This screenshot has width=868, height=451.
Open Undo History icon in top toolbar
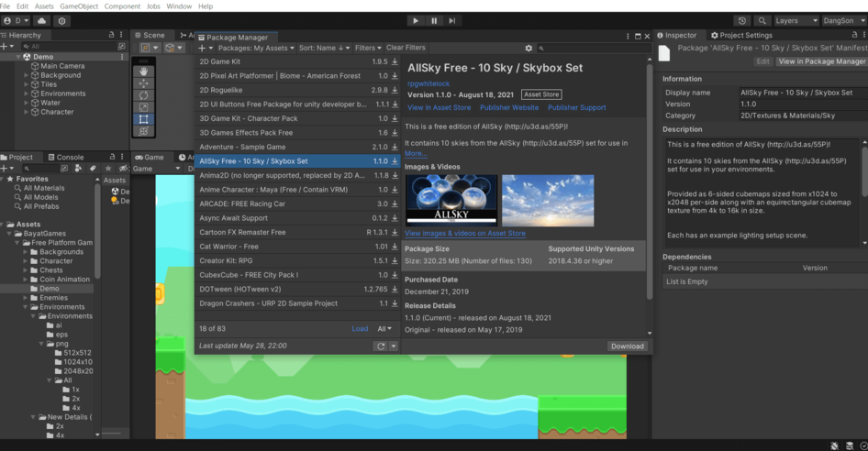click(741, 20)
